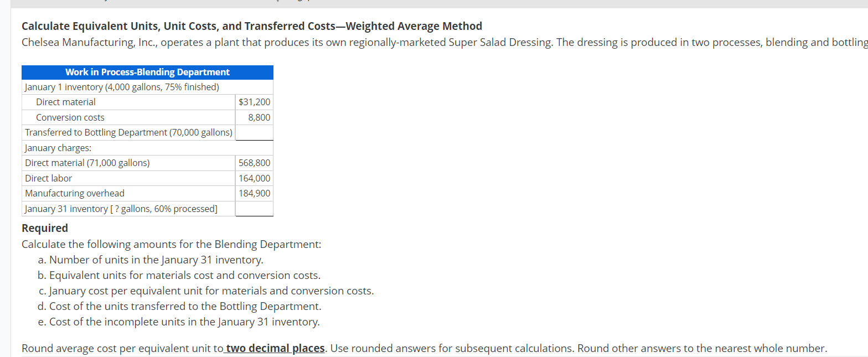Click the 'Required' heading

(x=45, y=228)
